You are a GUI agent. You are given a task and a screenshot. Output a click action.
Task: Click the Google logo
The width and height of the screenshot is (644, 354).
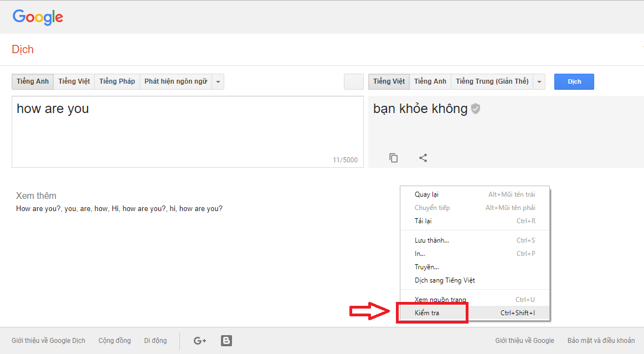pyautogui.click(x=37, y=17)
